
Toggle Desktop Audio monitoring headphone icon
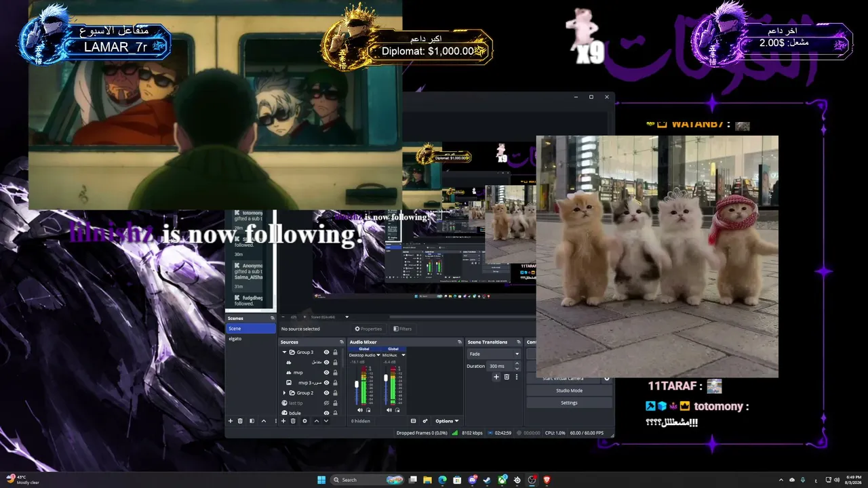coord(368,410)
